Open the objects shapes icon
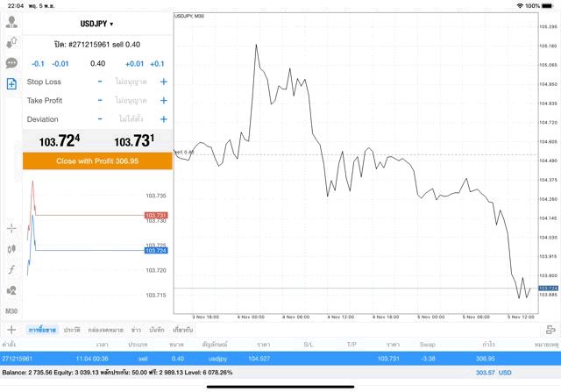This screenshot has width=561, height=392. coord(11,290)
